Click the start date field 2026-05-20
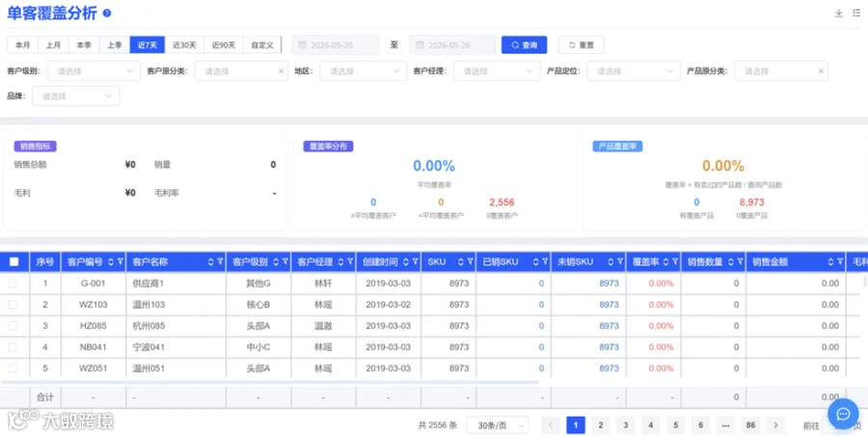Image resolution: width=868 pixels, height=437 pixels. (x=336, y=45)
